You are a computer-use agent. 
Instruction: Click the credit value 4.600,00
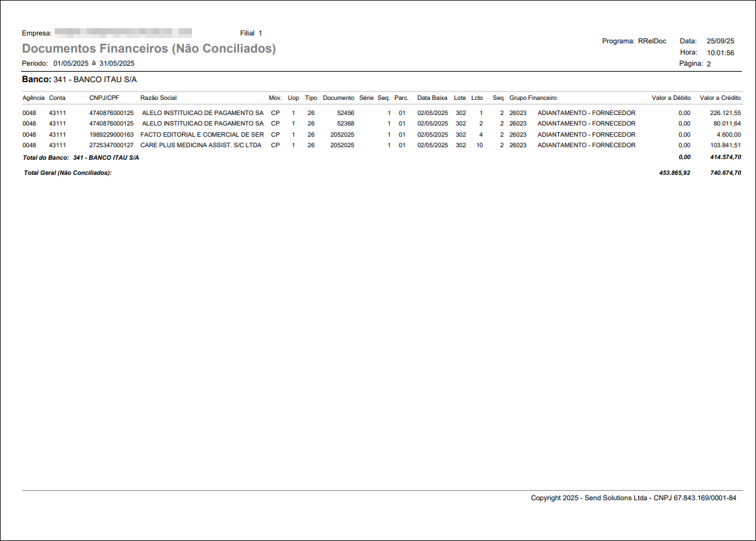pyautogui.click(x=728, y=135)
